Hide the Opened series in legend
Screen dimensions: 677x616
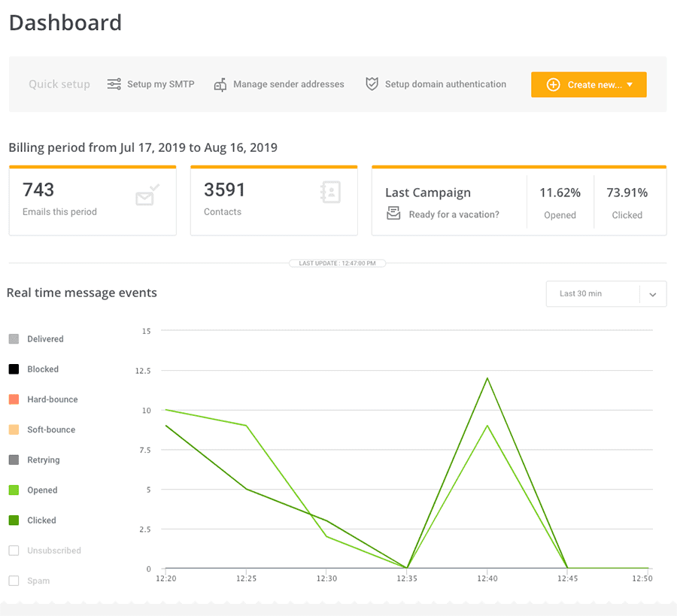coord(14,490)
